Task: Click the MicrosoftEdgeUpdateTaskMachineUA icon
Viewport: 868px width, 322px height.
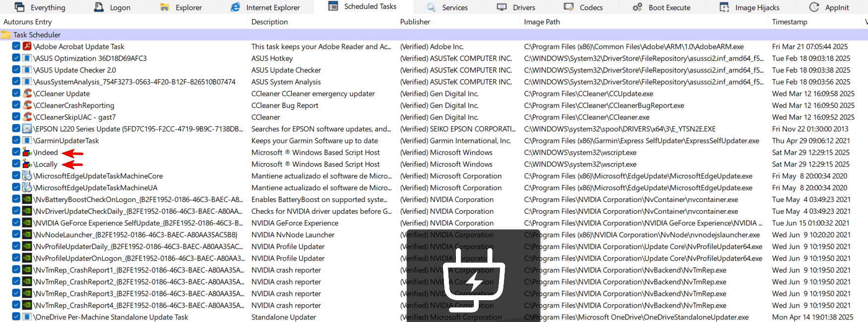Action: coord(27,187)
